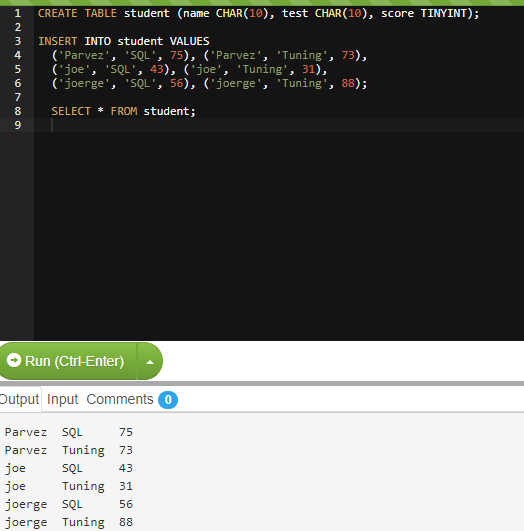524x531 pixels.
Task: Click output row 'joerge SQL 56'
Action: coord(69,504)
